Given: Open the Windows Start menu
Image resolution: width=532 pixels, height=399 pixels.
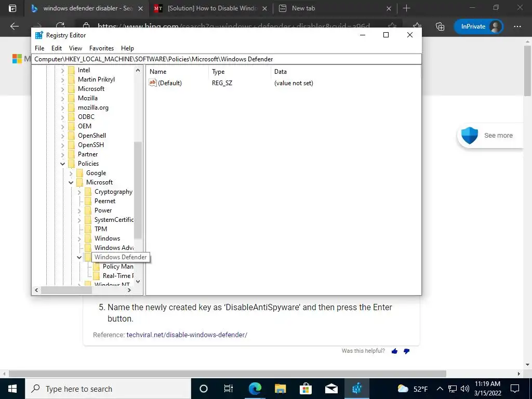Looking at the screenshot, I should click(x=12, y=389).
